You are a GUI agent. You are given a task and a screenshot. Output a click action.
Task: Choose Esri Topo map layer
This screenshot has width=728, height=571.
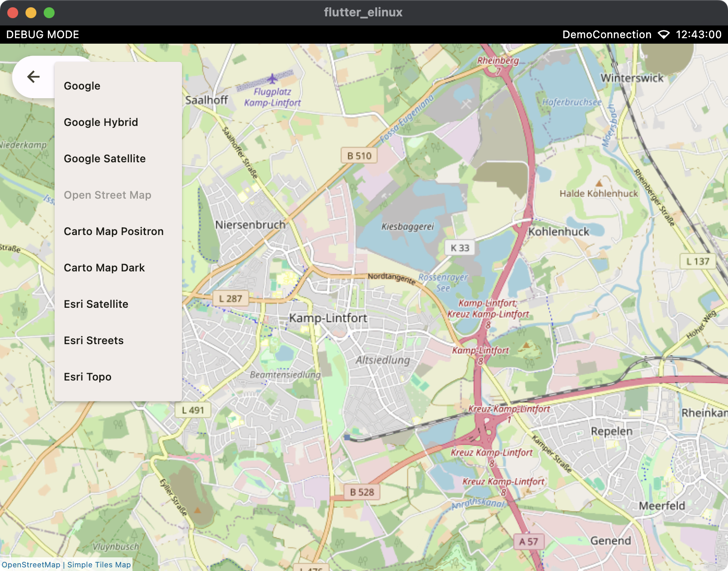(118, 377)
